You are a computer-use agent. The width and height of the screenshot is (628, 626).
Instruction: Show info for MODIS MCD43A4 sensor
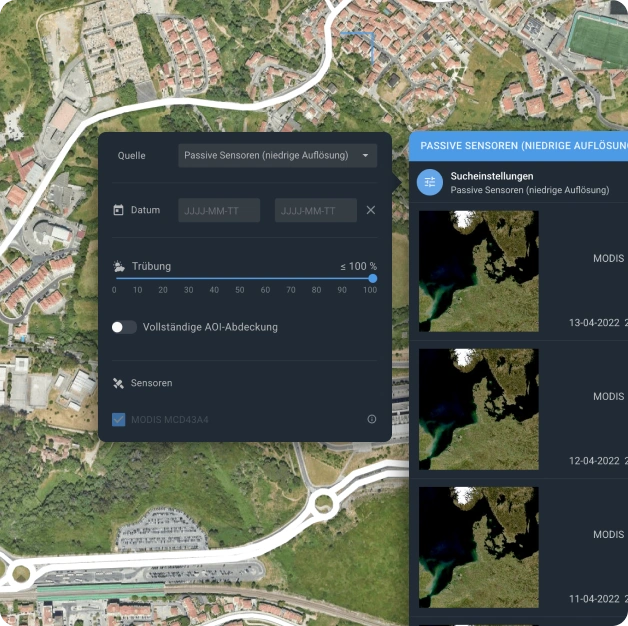(x=372, y=419)
